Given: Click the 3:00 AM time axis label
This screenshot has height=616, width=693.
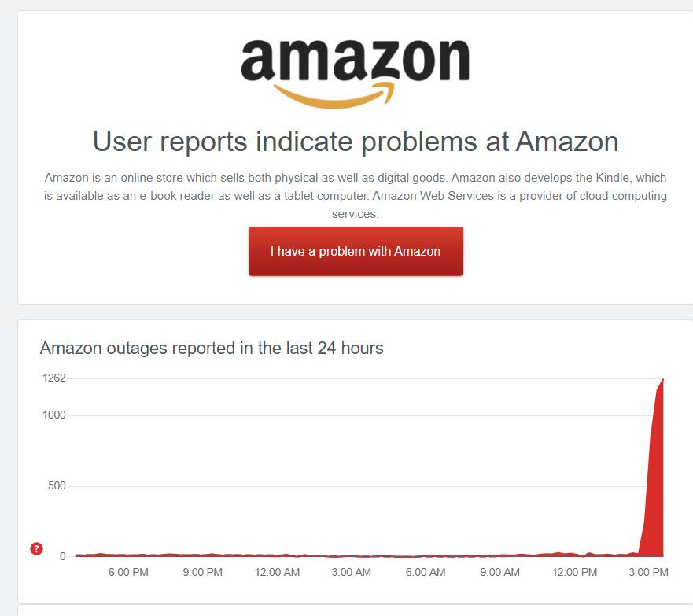Looking at the screenshot, I should pos(352,572).
